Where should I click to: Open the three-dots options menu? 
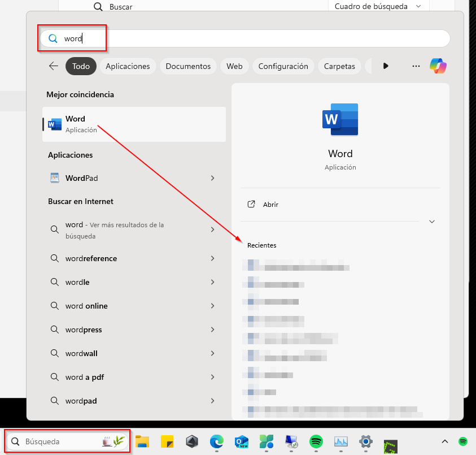coord(416,66)
